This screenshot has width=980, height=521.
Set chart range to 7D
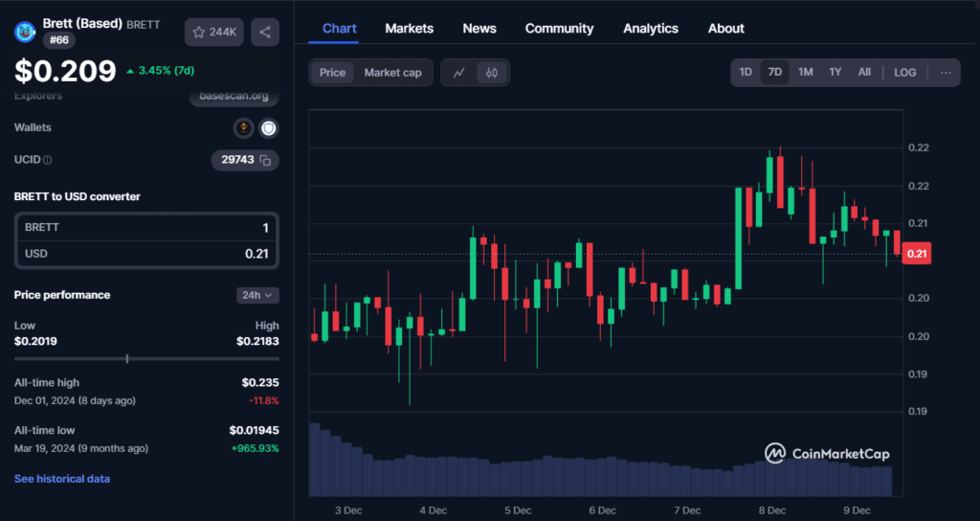pos(775,72)
